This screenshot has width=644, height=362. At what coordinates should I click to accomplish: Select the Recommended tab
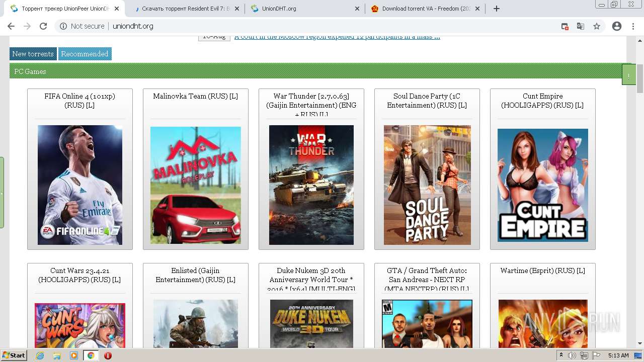[85, 54]
